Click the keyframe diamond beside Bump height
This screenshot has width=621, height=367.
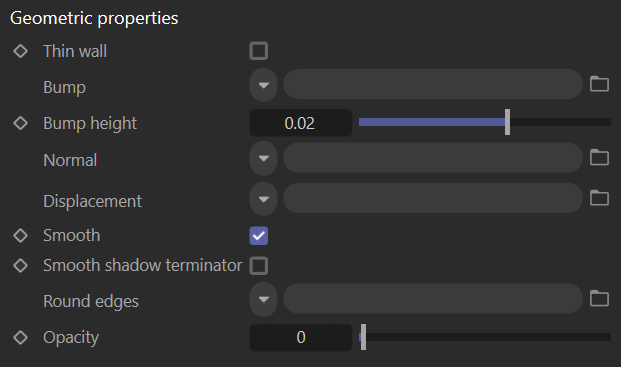[x=20, y=123]
